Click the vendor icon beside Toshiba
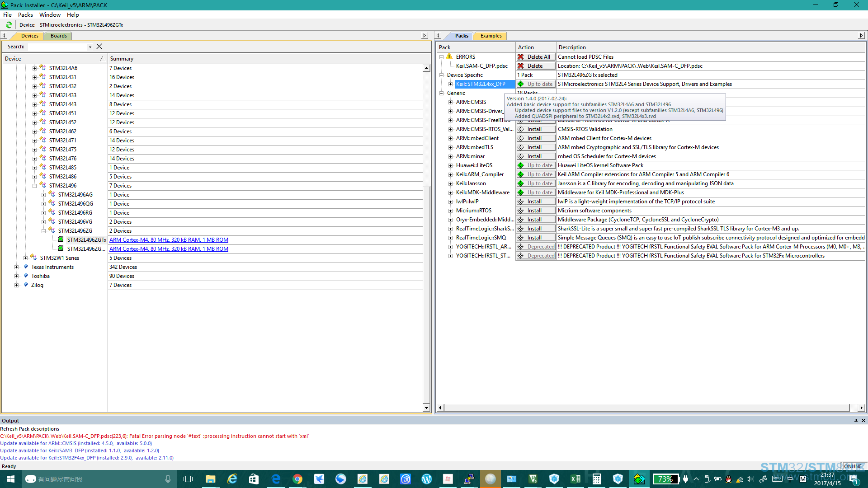This screenshot has width=868, height=488. pyautogui.click(x=26, y=276)
